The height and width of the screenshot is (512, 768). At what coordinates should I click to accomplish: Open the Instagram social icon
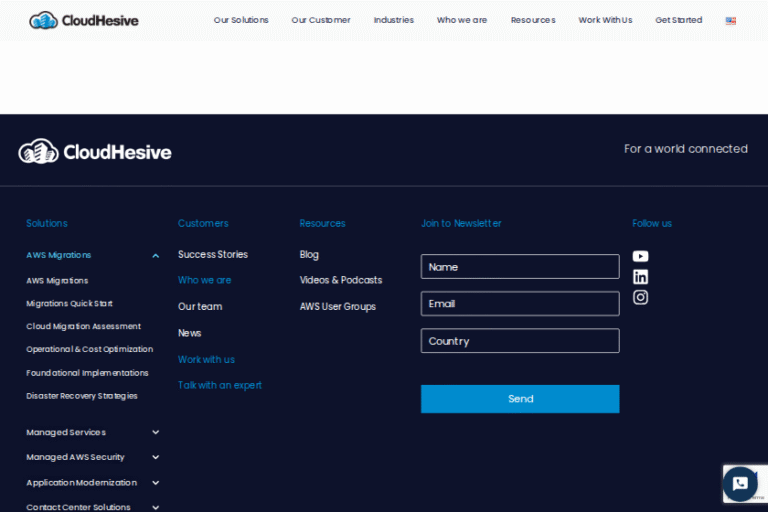640,297
